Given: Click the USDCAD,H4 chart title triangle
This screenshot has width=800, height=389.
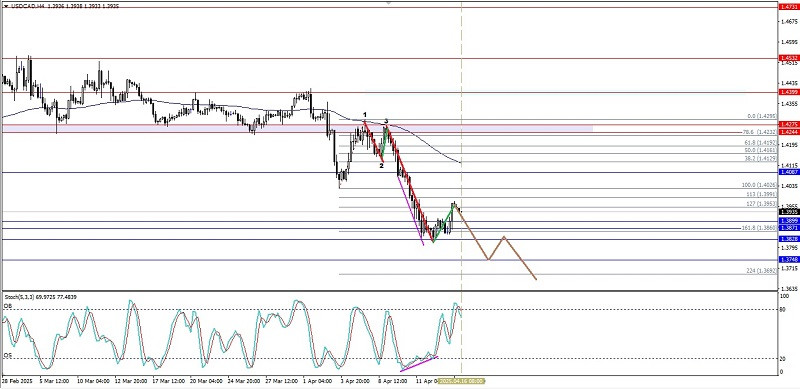Looking at the screenshot, I should (x=5, y=7).
